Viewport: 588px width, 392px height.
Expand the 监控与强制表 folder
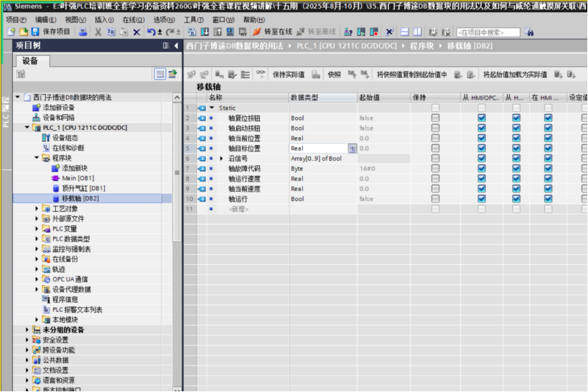(37, 249)
